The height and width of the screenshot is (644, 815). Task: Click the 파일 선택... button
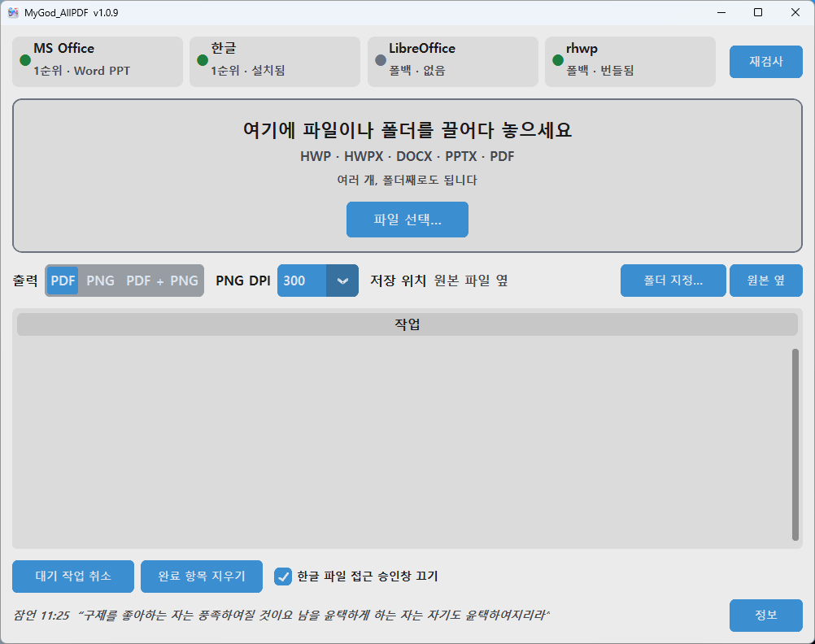coord(407,220)
